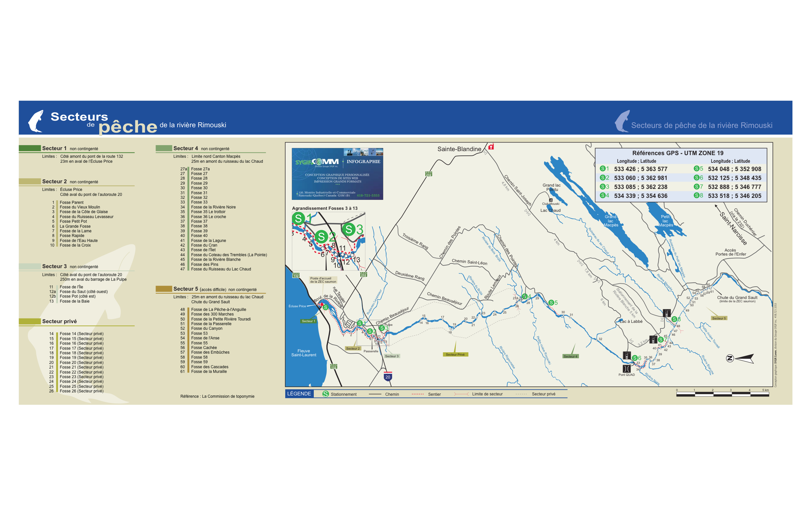Click the Secteur privé yellow-green color swatch
The width and height of the screenshot is (812, 525).
30,321
